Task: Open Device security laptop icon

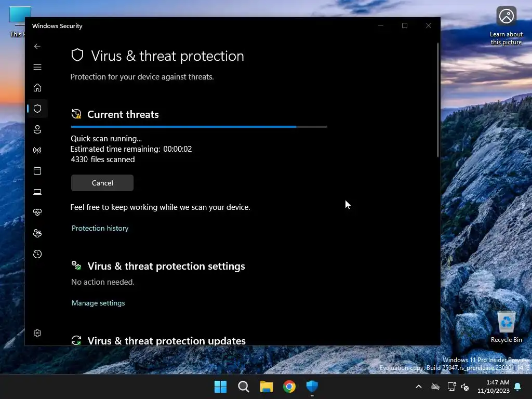Action: click(x=37, y=192)
